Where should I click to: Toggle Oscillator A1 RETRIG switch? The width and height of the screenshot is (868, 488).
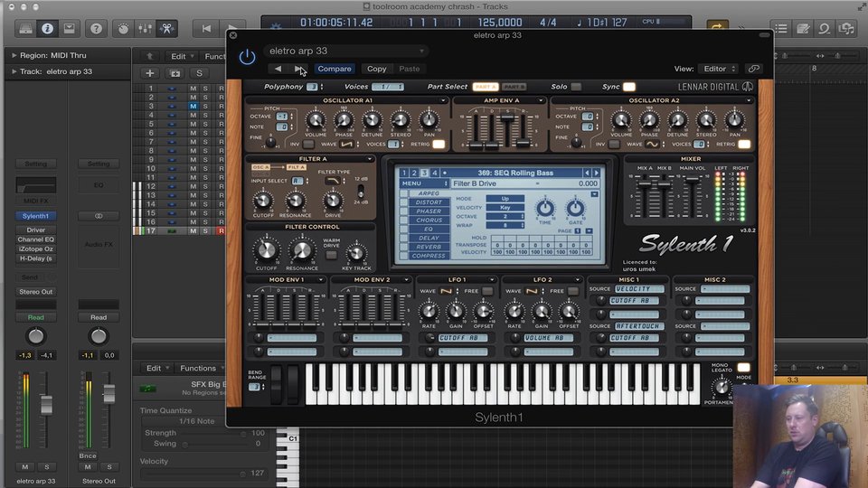click(x=439, y=145)
